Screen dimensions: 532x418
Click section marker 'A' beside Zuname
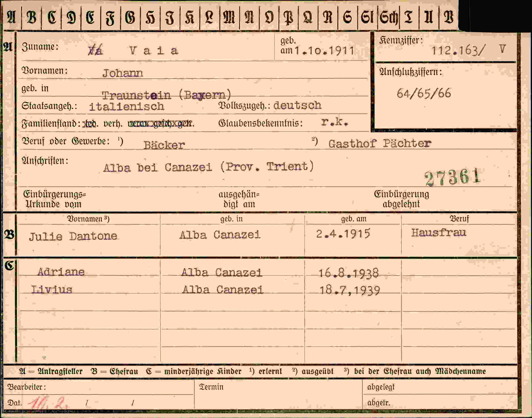(x=7, y=47)
